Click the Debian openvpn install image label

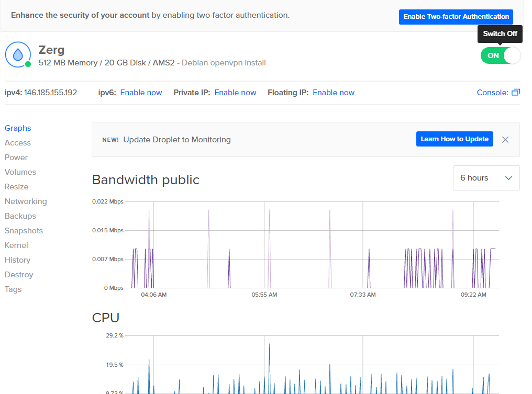click(x=224, y=63)
